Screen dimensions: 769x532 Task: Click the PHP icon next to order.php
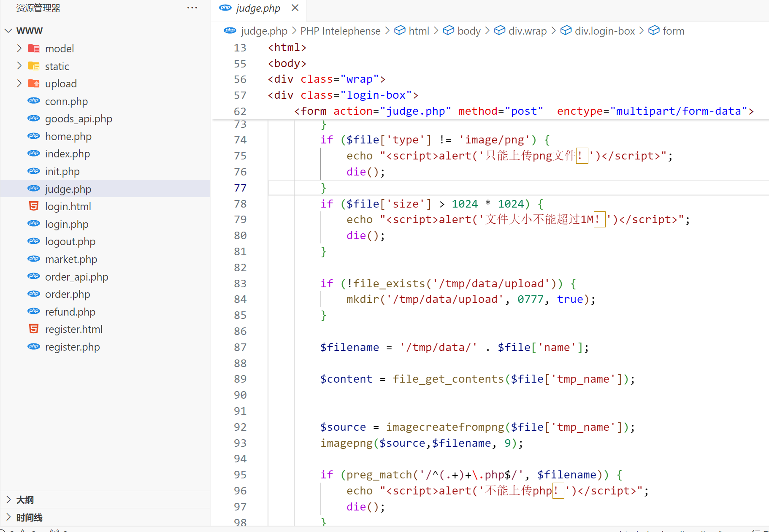click(34, 294)
